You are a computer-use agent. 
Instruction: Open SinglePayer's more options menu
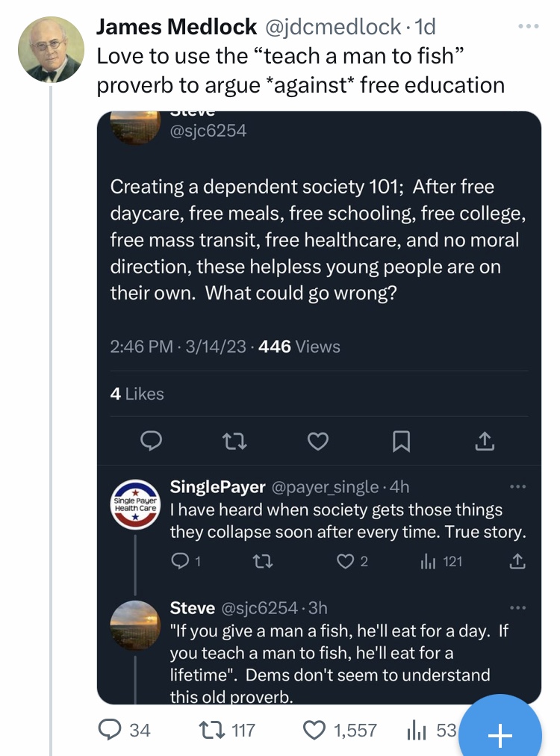(x=518, y=486)
